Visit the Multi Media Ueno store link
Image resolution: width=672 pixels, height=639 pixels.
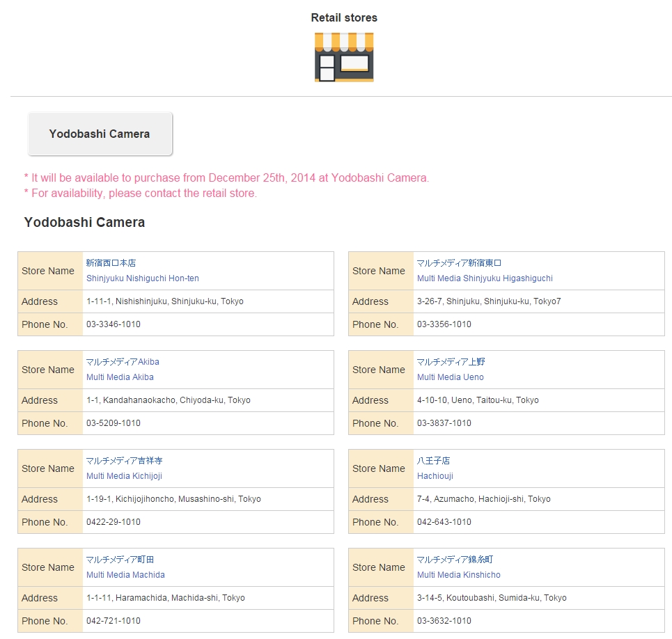pyautogui.click(x=450, y=377)
